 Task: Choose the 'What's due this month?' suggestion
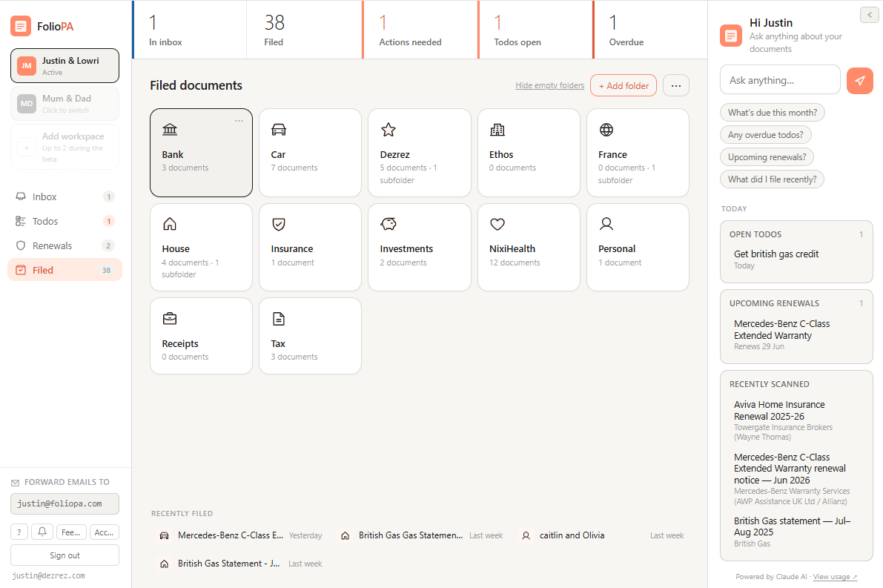(x=772, y=113)
